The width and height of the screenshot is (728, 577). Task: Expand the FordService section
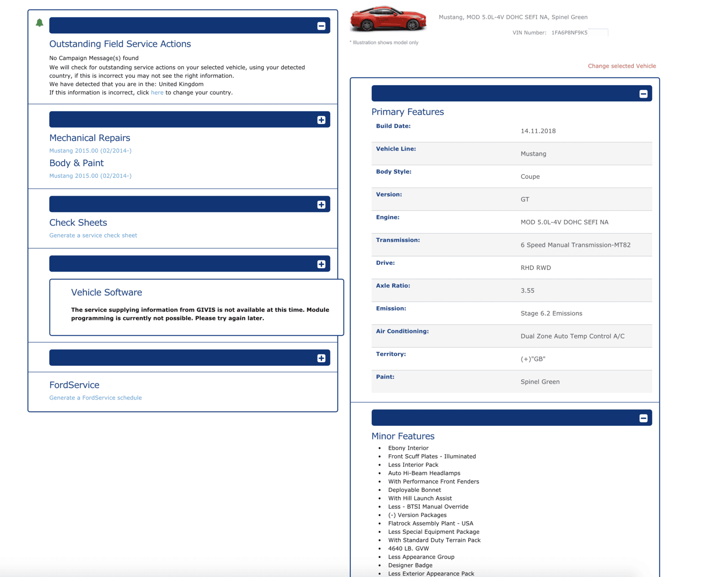point(321,358)
